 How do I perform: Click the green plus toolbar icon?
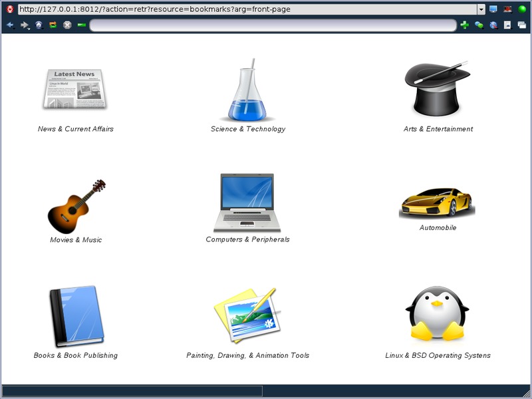pos(464,25)
